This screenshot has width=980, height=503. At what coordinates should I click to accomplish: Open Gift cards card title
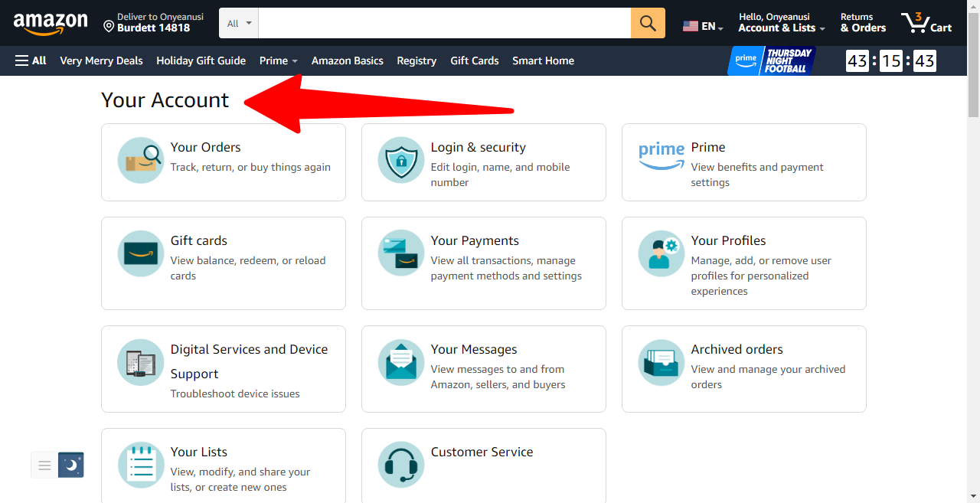[x=198, y=240]
